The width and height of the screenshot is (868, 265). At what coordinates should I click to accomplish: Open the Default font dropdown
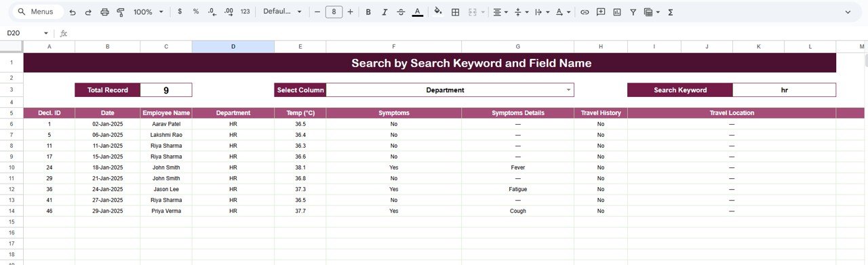282,12
